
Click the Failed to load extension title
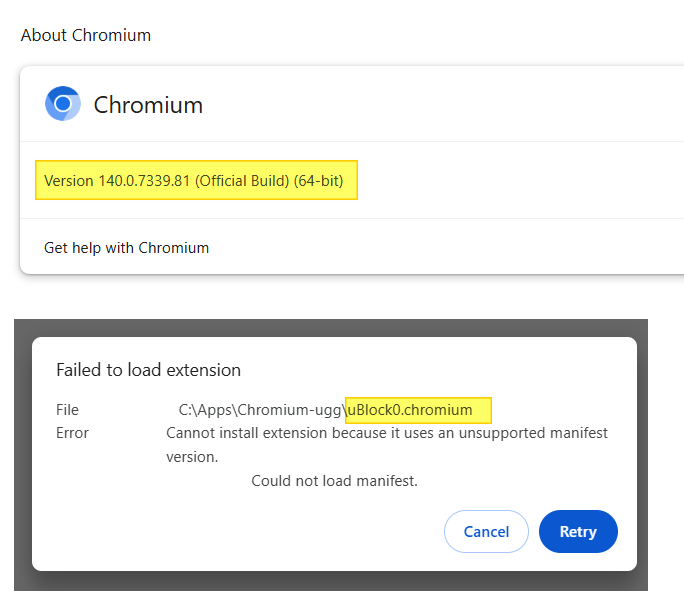[148, 370]
